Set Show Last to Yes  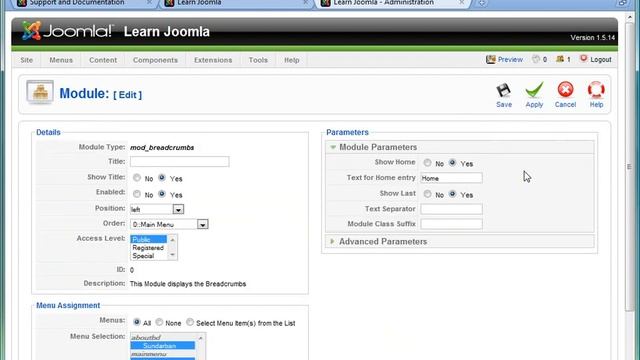452,194
